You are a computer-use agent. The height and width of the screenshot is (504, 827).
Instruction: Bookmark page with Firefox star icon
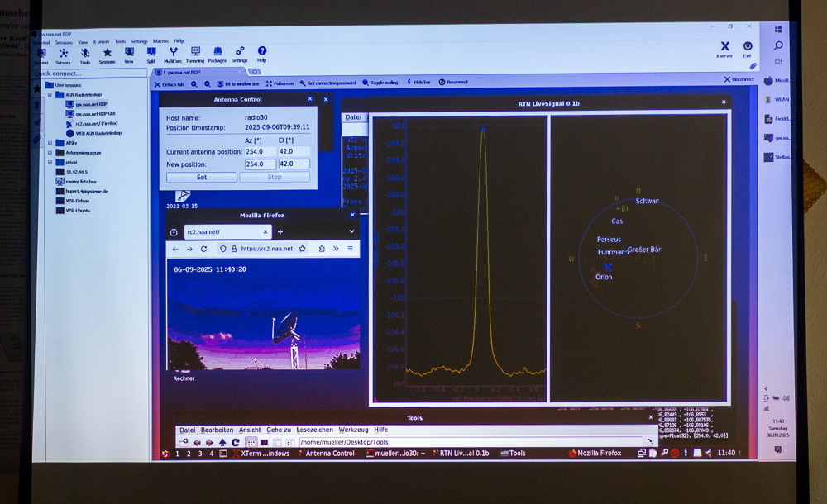[303, 249]
